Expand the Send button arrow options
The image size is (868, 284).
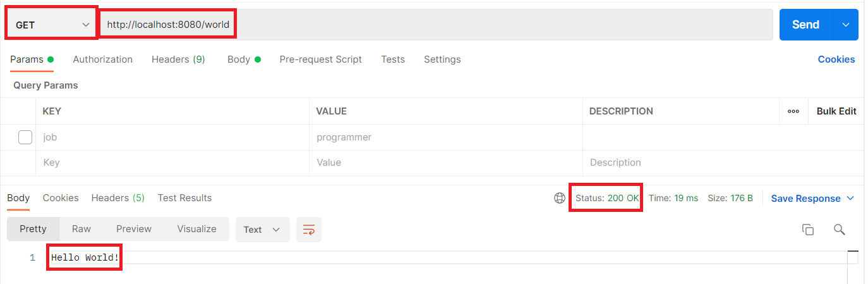pos(846,25)
